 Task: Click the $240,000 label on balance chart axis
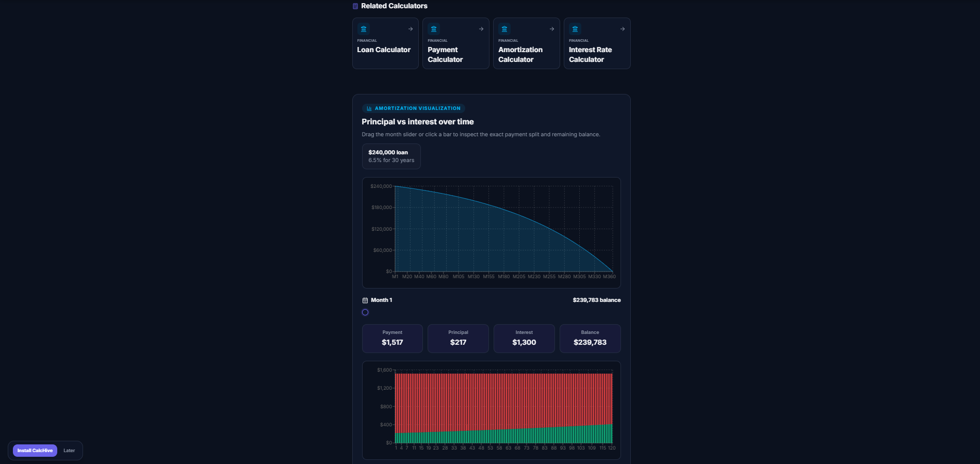[381, 186]
